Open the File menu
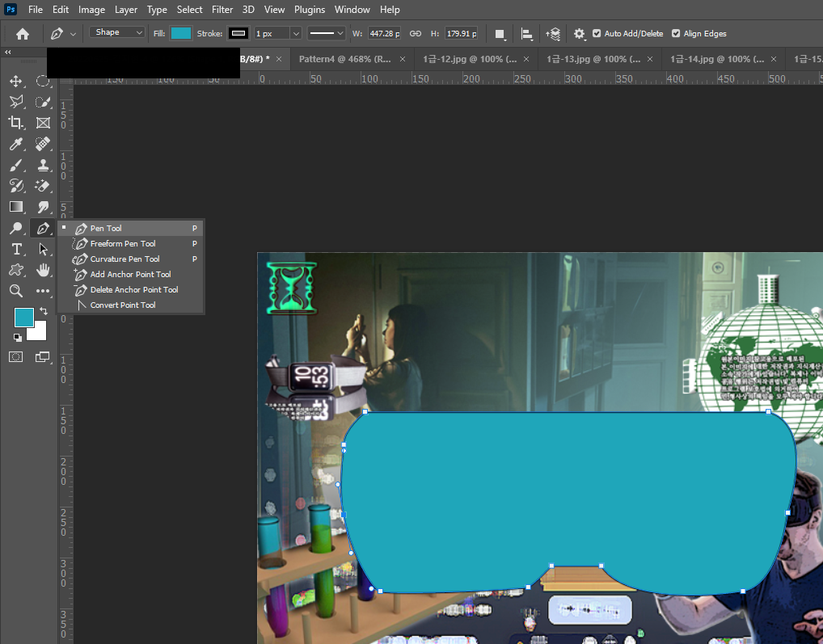This screenshot has width=823, height=644. [x=36, y=10]
